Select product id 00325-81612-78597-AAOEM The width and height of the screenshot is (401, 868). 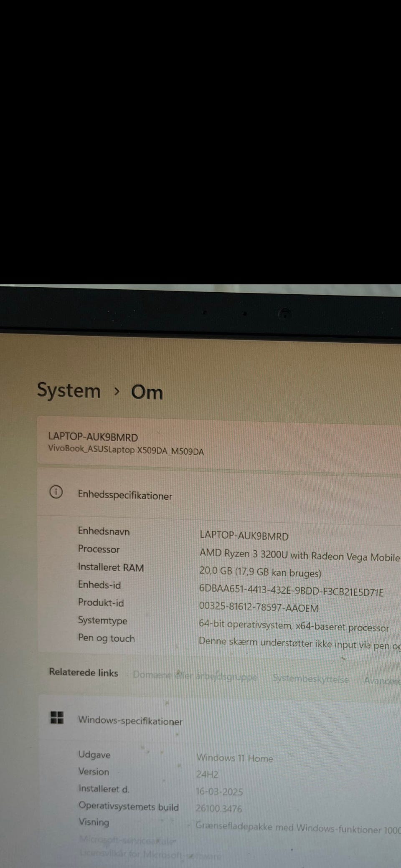click(259, 607)
